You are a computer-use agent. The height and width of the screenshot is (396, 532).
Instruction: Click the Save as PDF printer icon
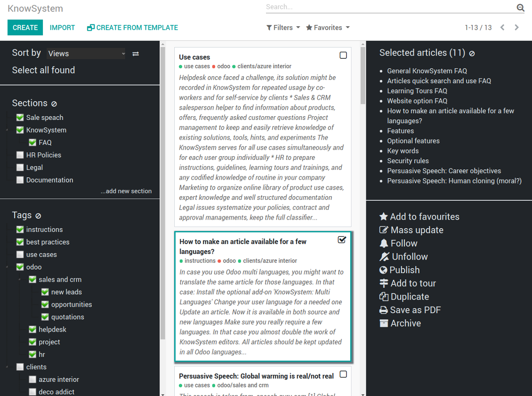point(383,310)
